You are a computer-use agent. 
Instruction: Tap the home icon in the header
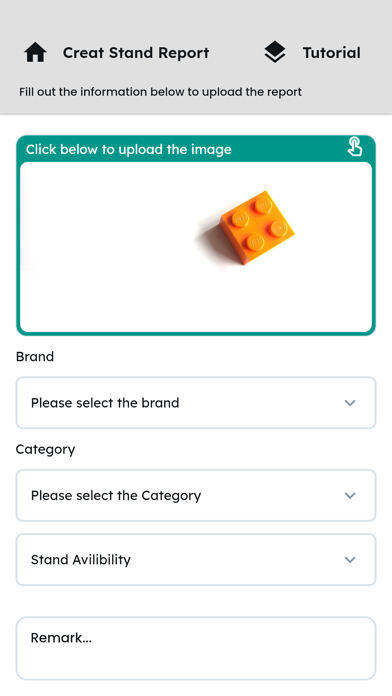[35, 52]
